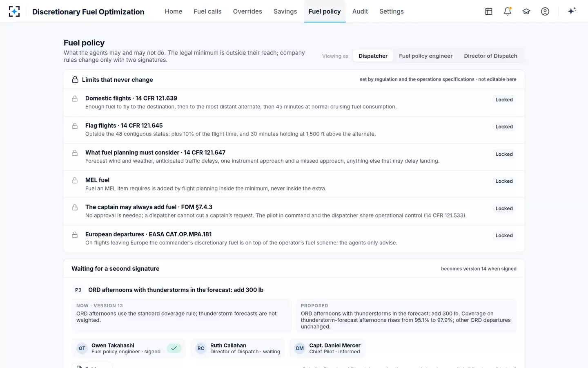Click the Discretionary Fuel Optimization app logo
Screen dimensions: 588x368
pyautogui.click(x=14, y=11)
